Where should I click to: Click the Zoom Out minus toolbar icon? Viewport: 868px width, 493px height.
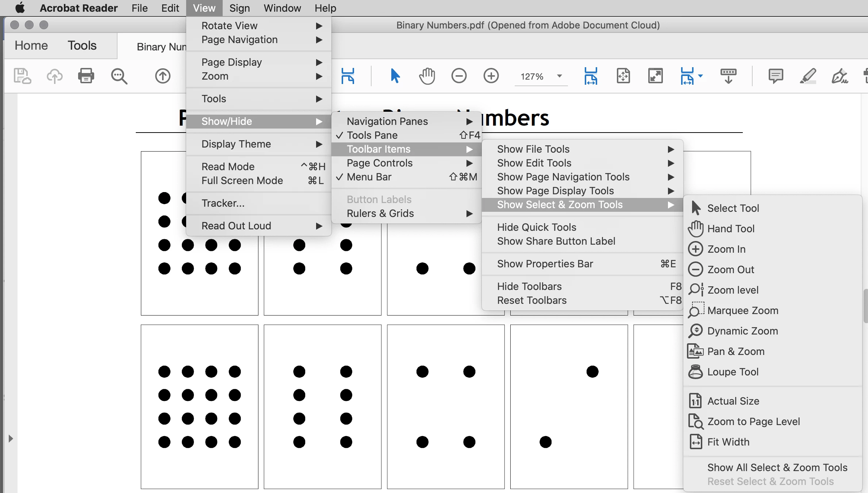[459, 76]
